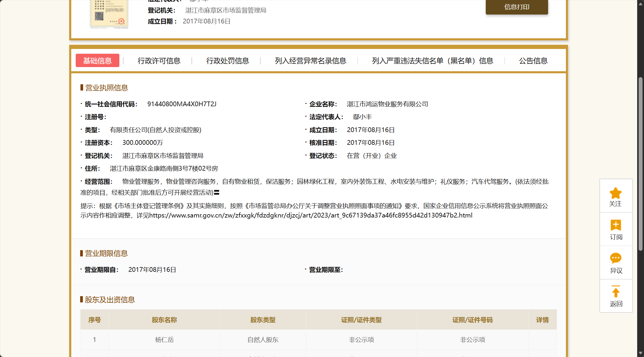Click the samr.gov.cn notice URL
The image size is (644, 357).
point(310,215)
